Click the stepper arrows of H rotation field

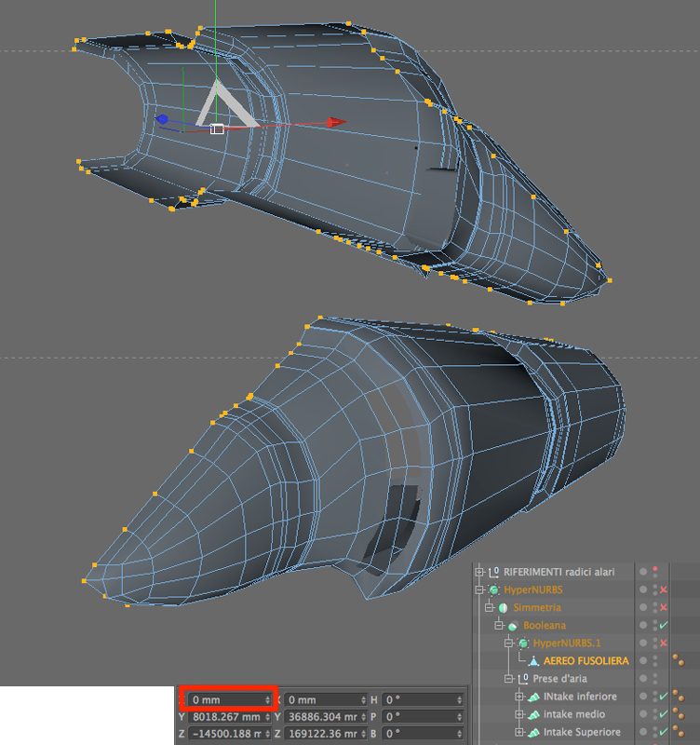pos(459,700)
